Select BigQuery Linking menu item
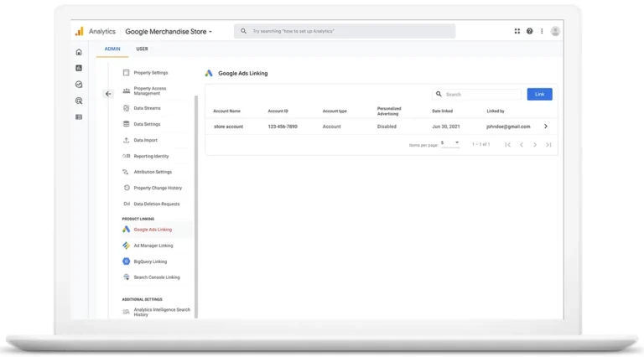The height and width of the screenshot is (357, 644). point(150,261)
